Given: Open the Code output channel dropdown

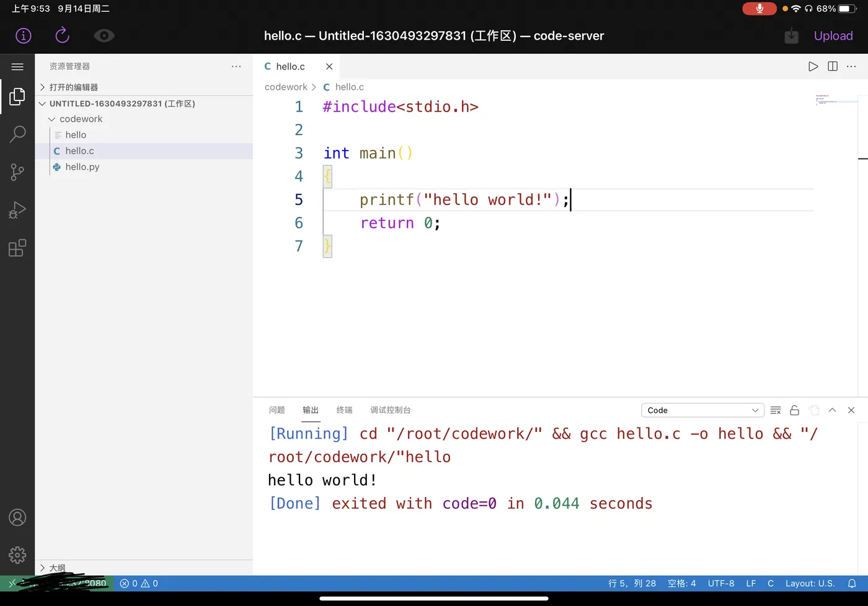Looking at the screenshot, I should click(702, 410).
